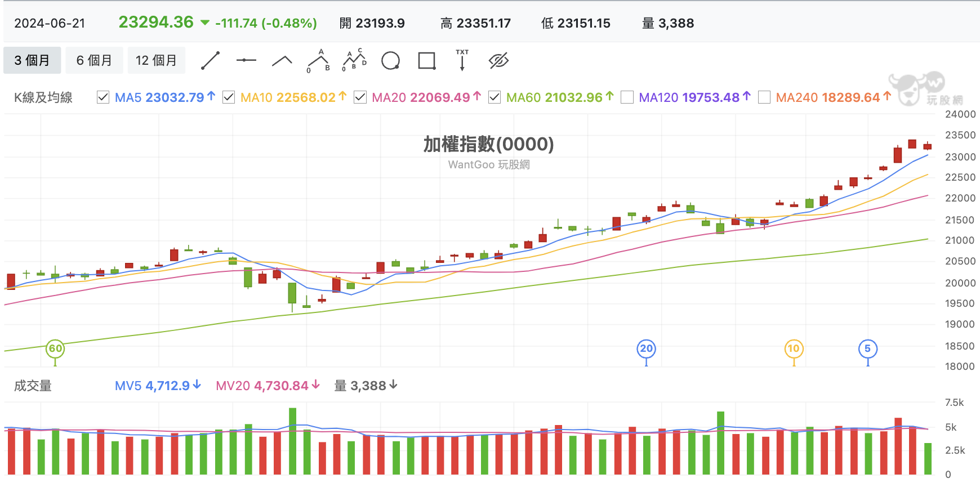Click the index value 23294.36
980x483 pixels.
point(156,23)
